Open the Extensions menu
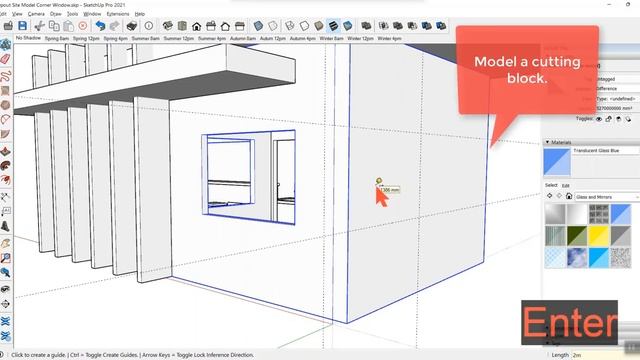Image resolution: width=640 pixels, height=360 pixels. tap(118, 14)
